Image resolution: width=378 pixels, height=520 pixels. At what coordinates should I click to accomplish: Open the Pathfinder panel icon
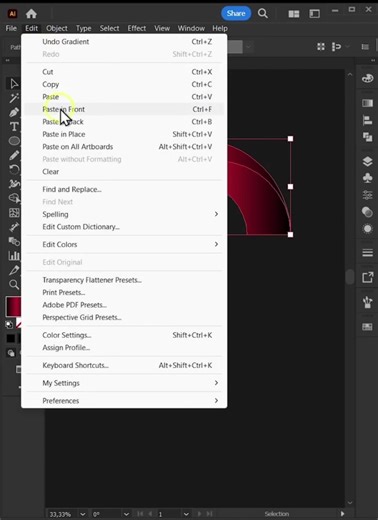click(x=367, y=137)
